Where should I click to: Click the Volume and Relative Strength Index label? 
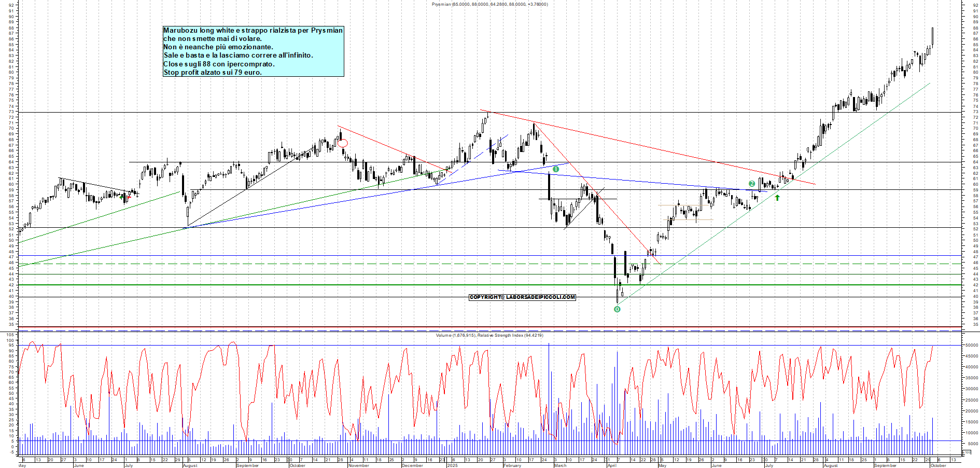coord(489,335)
